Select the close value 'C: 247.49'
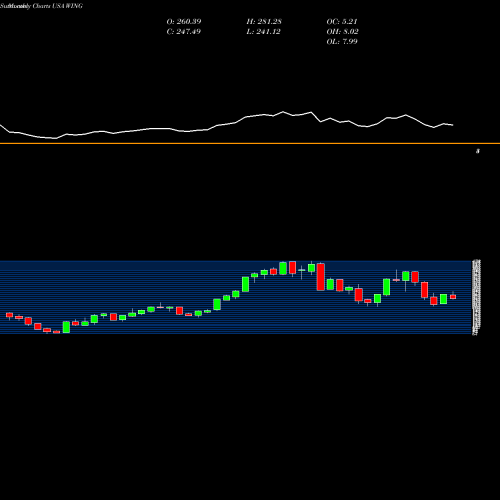 pos(184,32)
